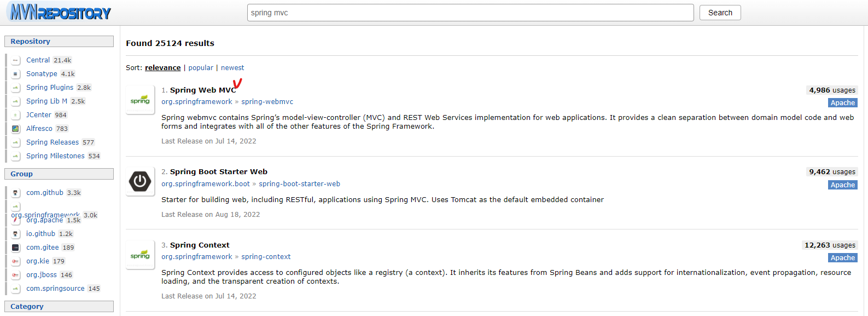Click the search input field
The image size is (868, 316).
(x=470, y=13)
